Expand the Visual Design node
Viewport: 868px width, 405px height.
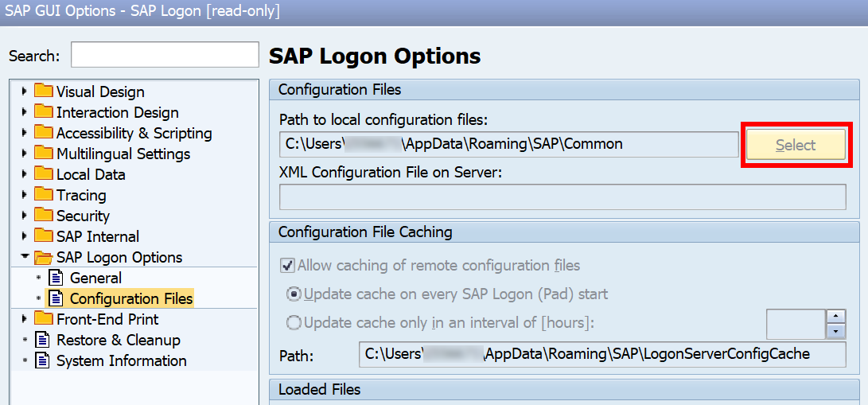click(24, 92)
